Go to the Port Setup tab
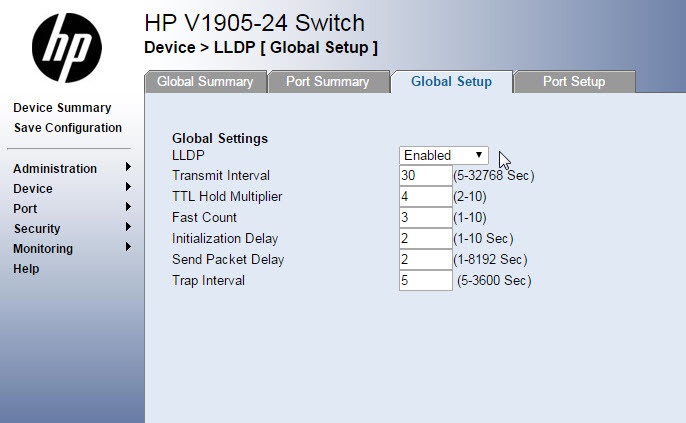The height and width of the screenshot is (423, 686). click(x=574, y=82)
